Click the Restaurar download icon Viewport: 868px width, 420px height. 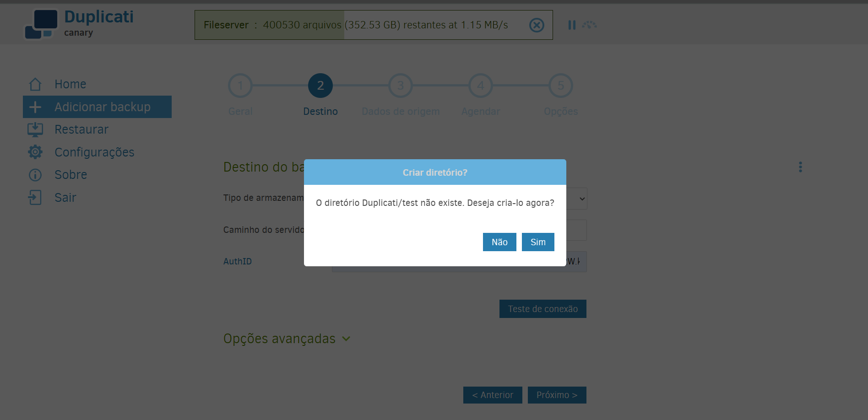35,130
